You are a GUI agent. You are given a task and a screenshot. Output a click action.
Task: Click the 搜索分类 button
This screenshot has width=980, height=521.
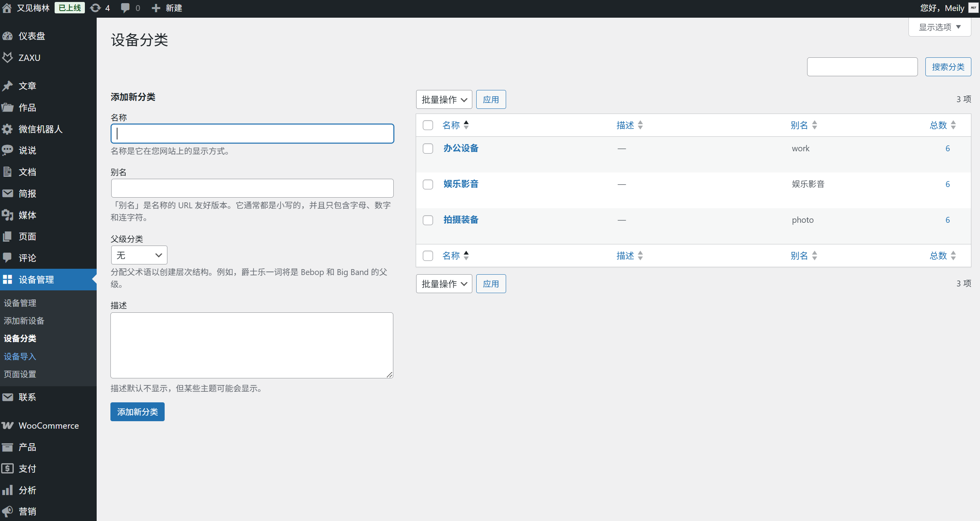click(948, 67)
